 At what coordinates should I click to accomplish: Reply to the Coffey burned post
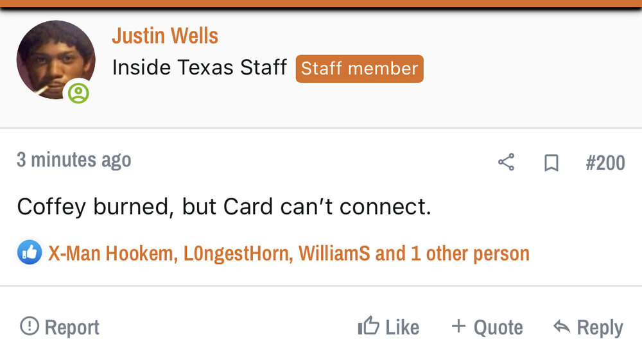(588, 327)
